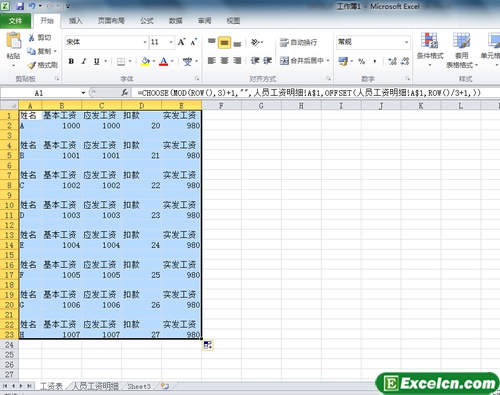
Task: Open the 文件 File tab
Action: [x=15, y=21]
